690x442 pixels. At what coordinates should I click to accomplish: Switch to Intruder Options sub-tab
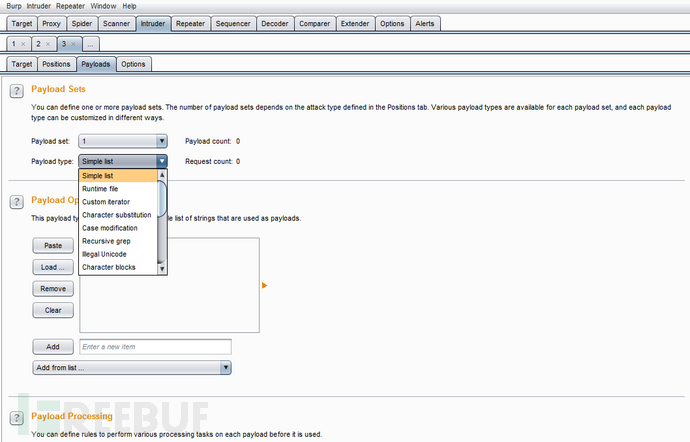click(x=133, y=64)
